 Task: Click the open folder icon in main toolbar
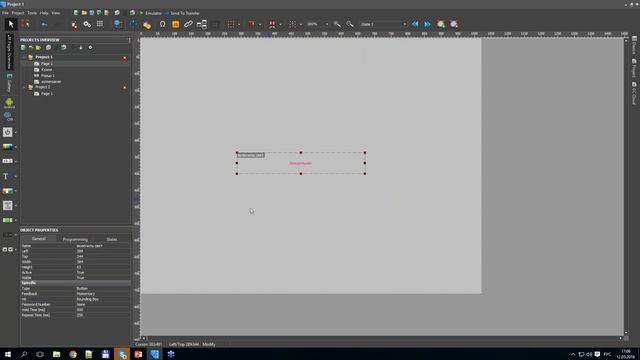point(84,13)
